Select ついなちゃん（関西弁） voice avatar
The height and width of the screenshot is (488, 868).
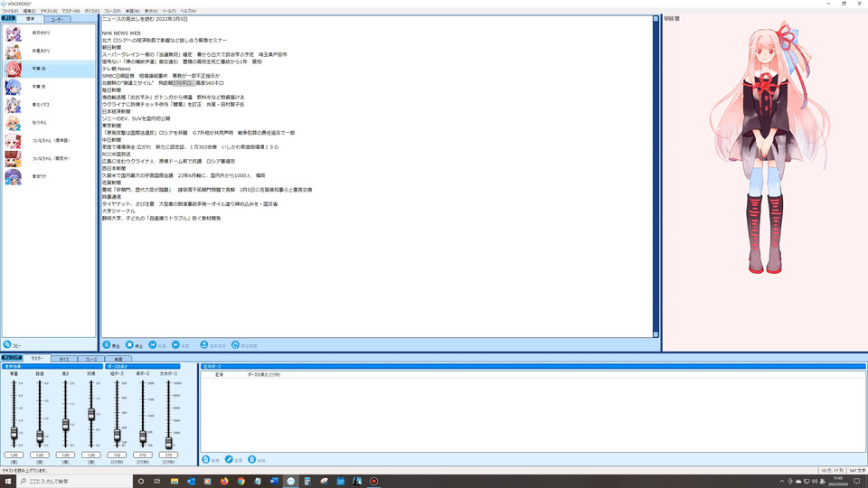[14, 159]
